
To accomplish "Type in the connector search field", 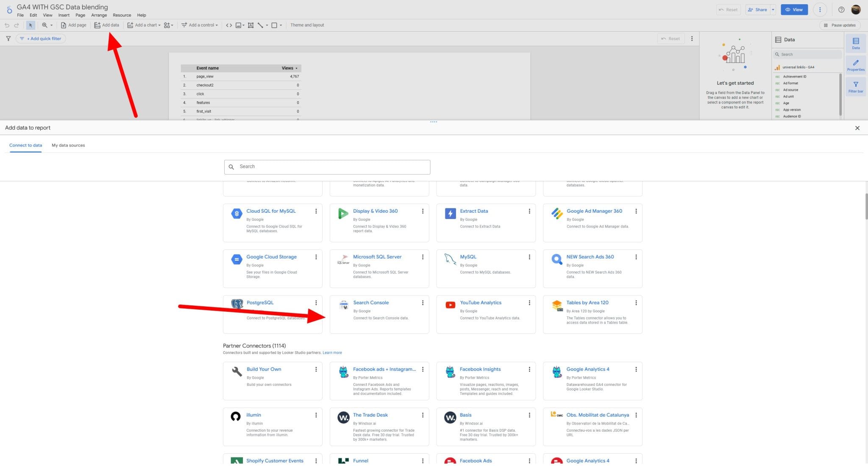I will tap(326, 166).
